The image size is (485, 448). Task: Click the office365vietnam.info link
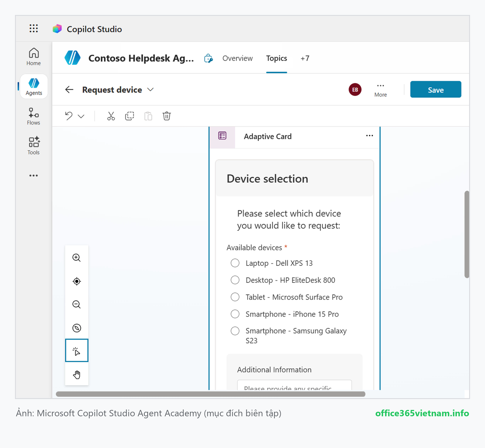click(422, 413)
